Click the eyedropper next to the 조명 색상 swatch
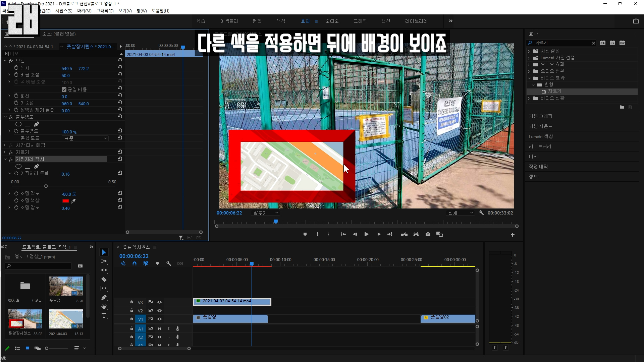644x362 pixels. (73, 201)
